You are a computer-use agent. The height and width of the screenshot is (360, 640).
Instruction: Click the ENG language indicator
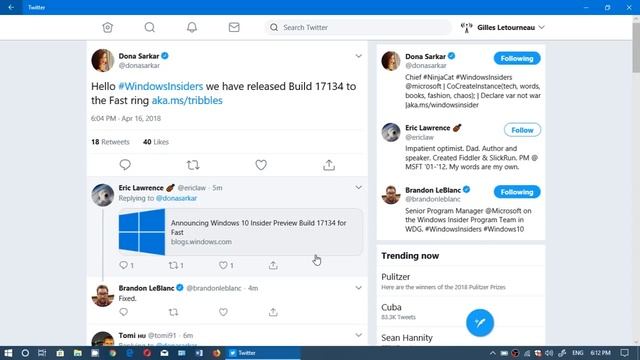tap(578, 353)
